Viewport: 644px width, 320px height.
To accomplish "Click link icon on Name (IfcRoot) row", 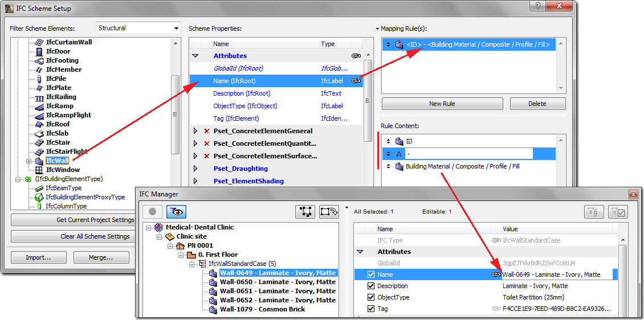I will [356, 81].
